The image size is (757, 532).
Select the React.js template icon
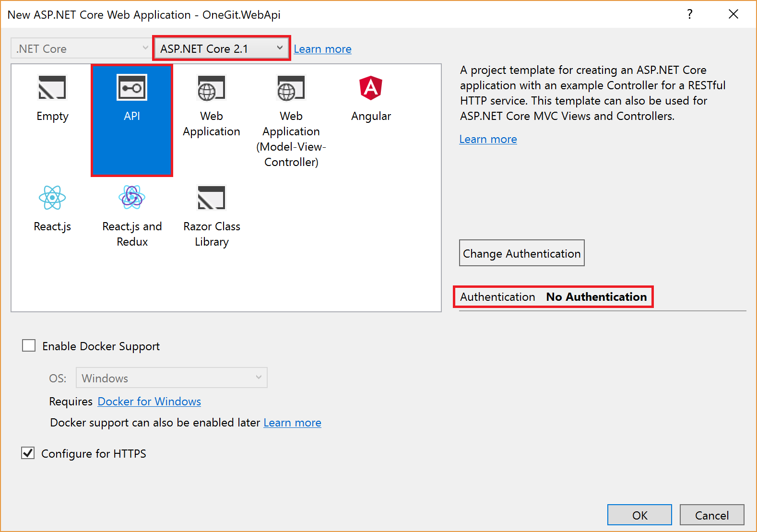(x=52, y=198)
